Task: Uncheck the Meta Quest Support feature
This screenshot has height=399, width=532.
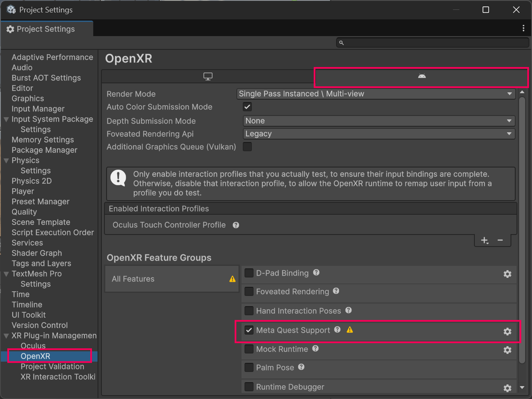Action: tap(249, 330)
